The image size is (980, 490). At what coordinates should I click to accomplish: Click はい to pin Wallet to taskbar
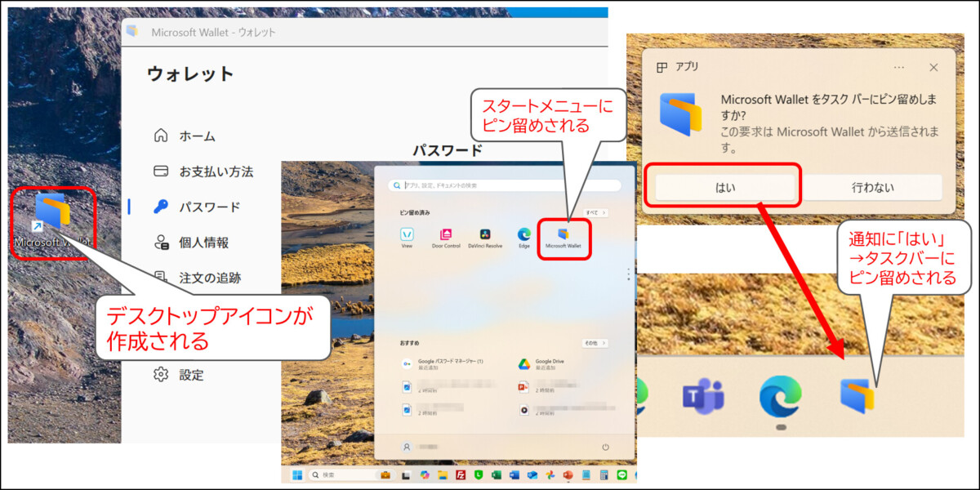point(725,187)
